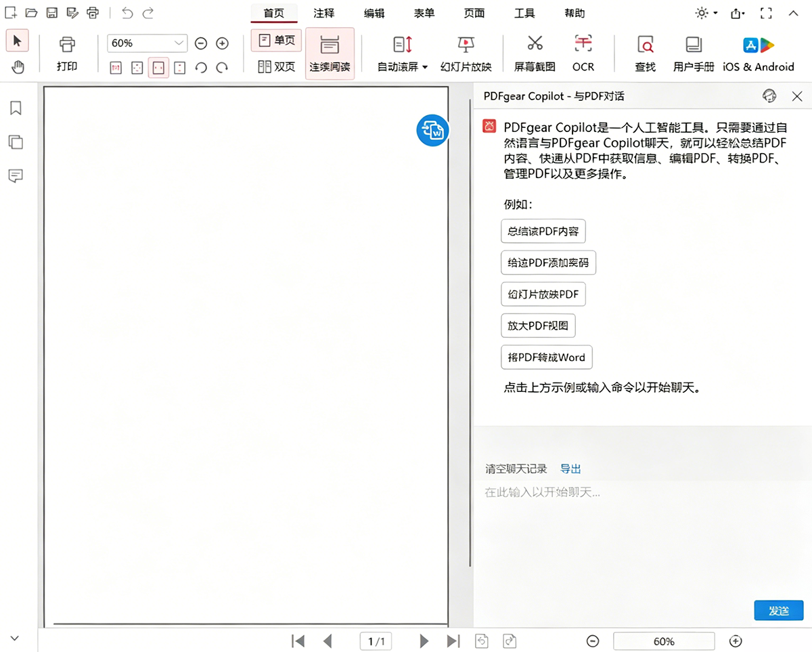The image size is (812, 652).
Task: Rotate the page clockwise
Action: (x=222, y=68)
